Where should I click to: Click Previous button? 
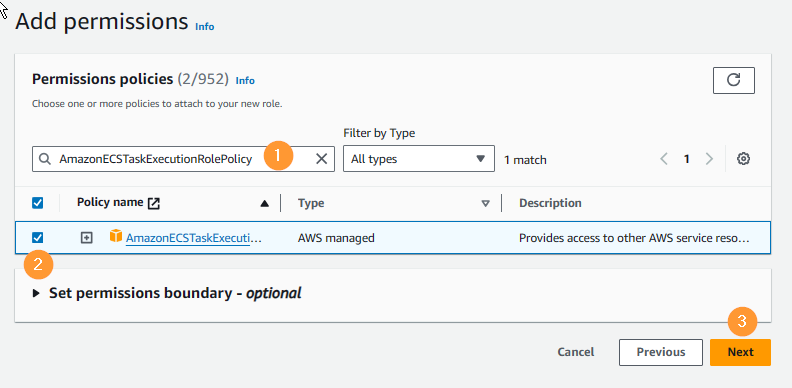[x=661, y=352]
